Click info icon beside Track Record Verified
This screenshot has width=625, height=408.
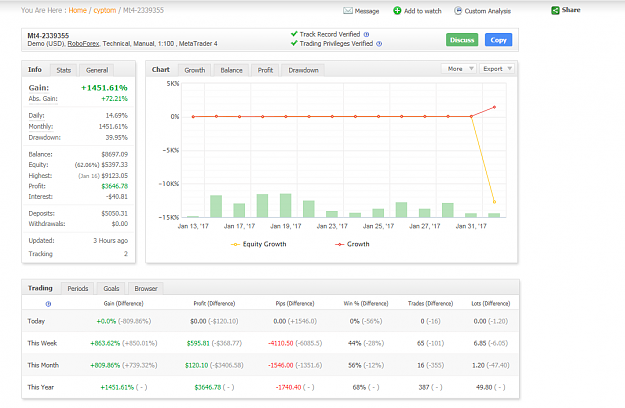pos(366,34)
